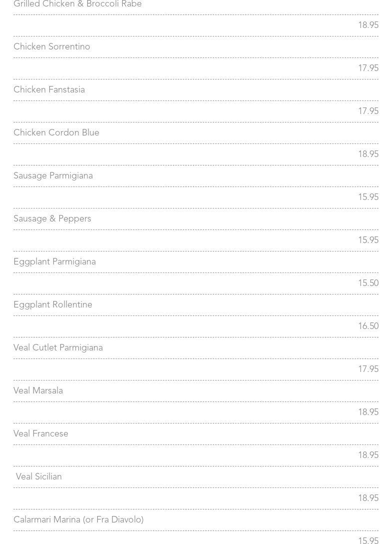Select the Veal Marsala item
Viewport: 392px width, 544px height.
[38, 391]
